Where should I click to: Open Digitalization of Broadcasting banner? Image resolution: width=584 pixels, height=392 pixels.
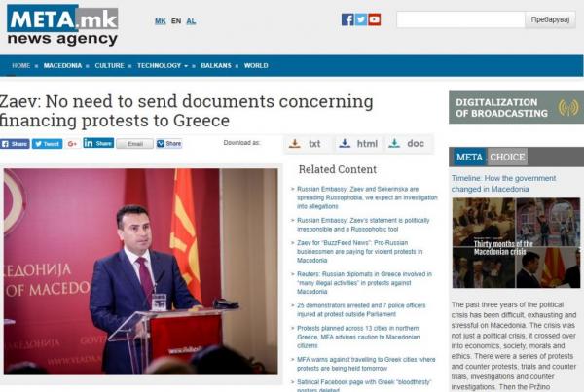(516, 107)
